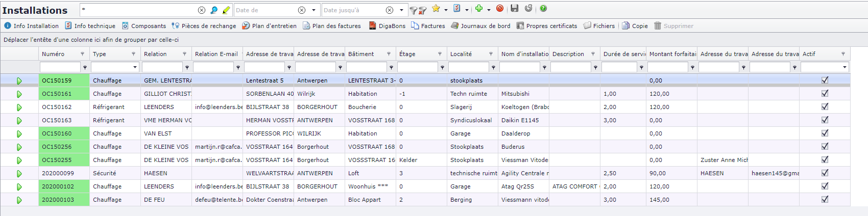This screenshot has height=216, width=868.
Task: Open the Actif filter row dropdown
Action: [845, 67]
